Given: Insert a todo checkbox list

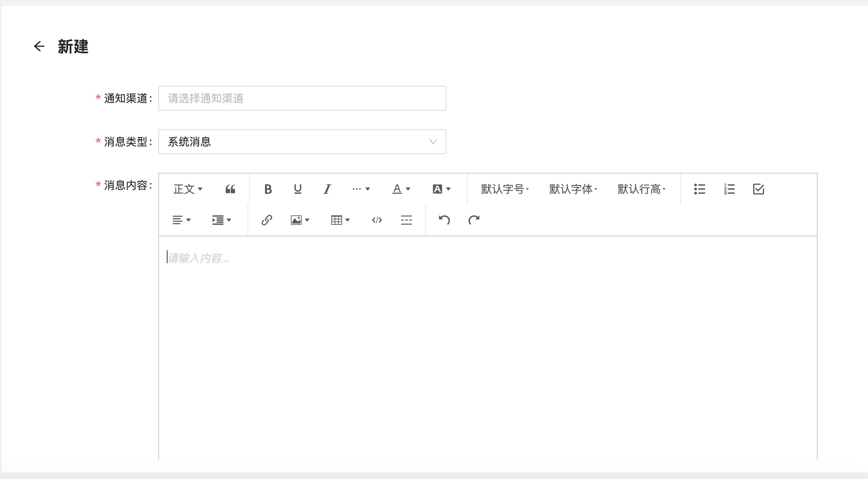Looking at the screenshot, I should point(759,189).
